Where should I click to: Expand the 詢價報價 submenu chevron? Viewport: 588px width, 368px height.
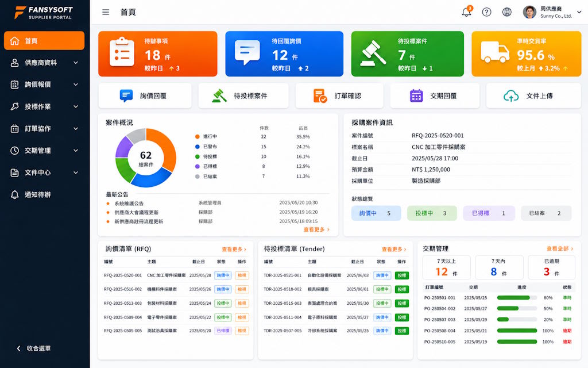pyautogui.click(x=76, y=85)
